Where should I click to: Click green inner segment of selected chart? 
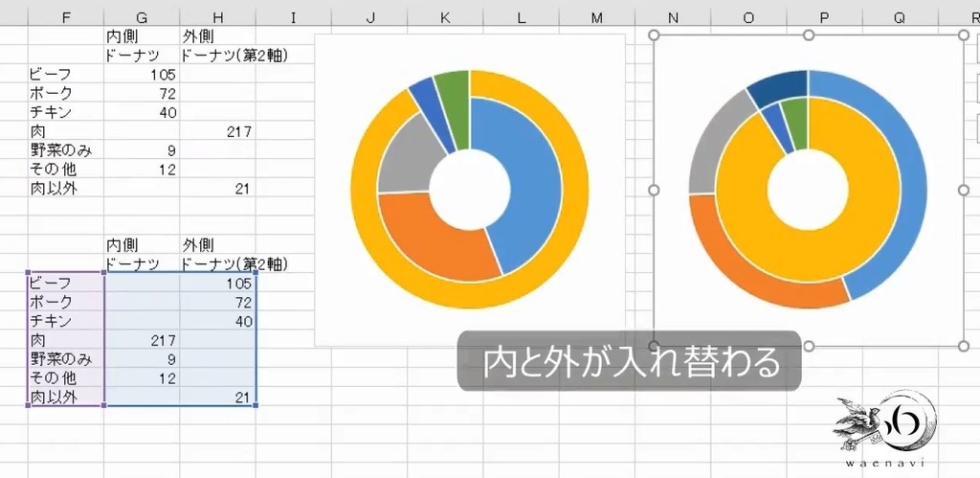click(x=796, y=119)
